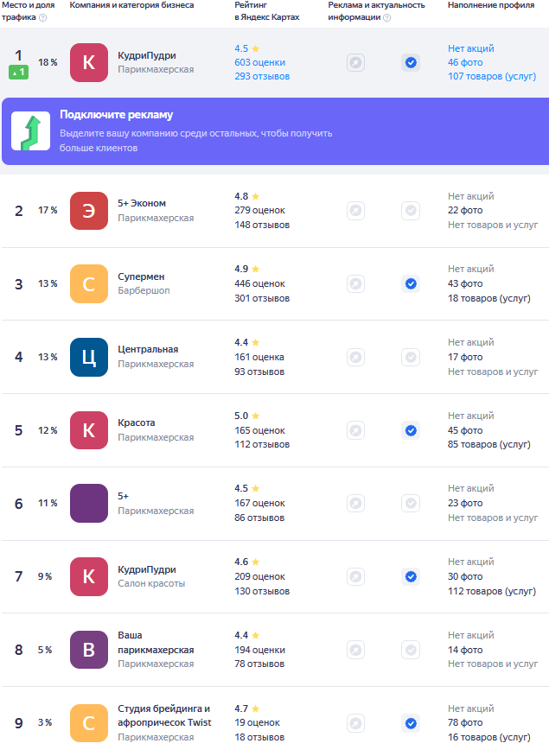Select the company name "Супермен"

click(141, 276)
